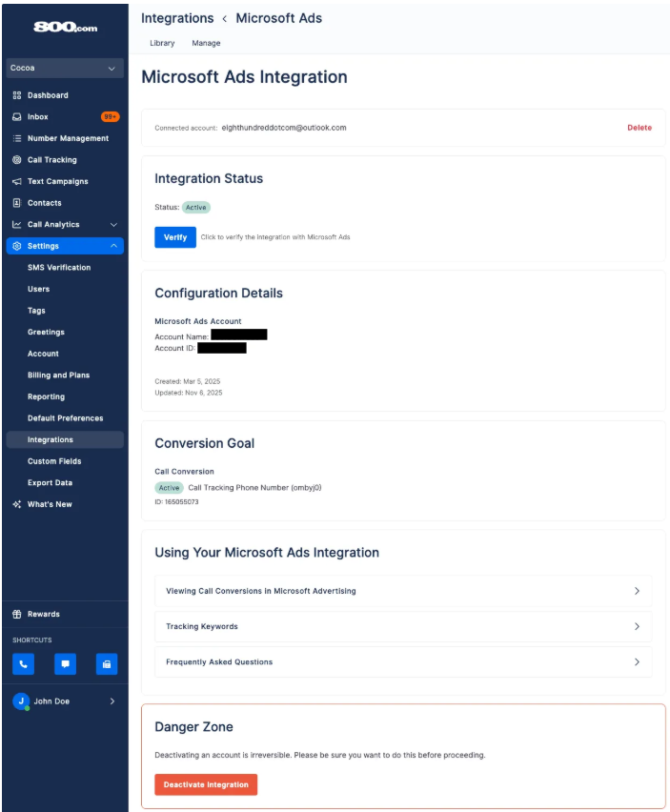This screenshot has width=670, height=812.
Task: Click the Deactivate Integration button
Action: (x=206, y=784)
